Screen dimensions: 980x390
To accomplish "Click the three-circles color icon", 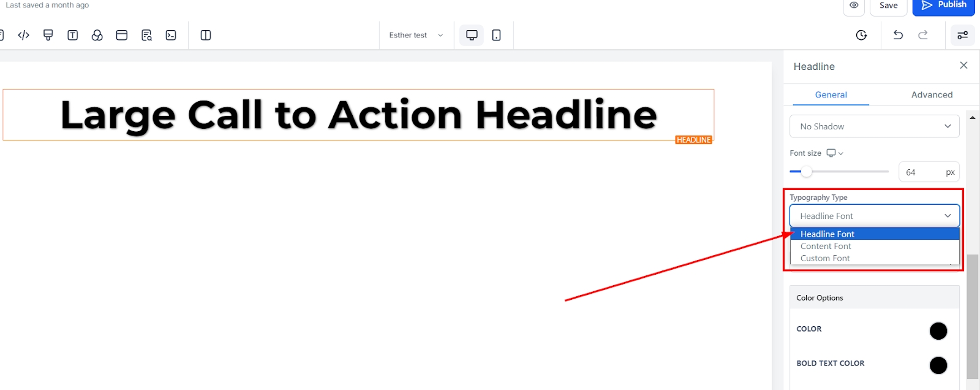I will pyautogui.click(x=97, y=35).
